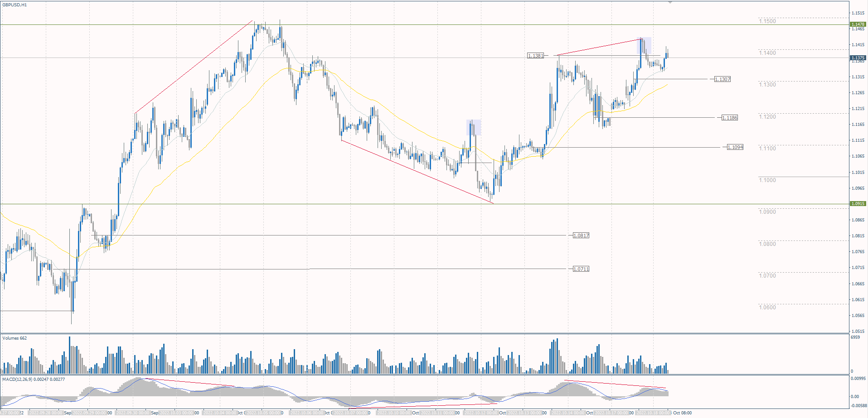Screen dimensions: 868x418
Task: Click the green 1.0915 price axis tag
Action: tap(858, 204)
